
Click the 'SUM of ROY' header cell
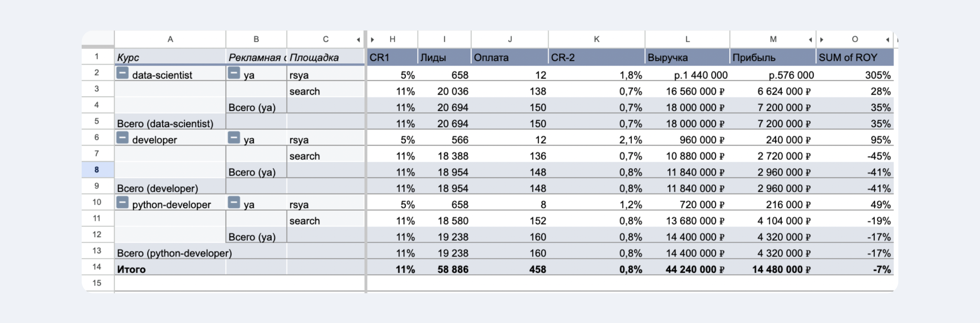(x=854, y=58)
